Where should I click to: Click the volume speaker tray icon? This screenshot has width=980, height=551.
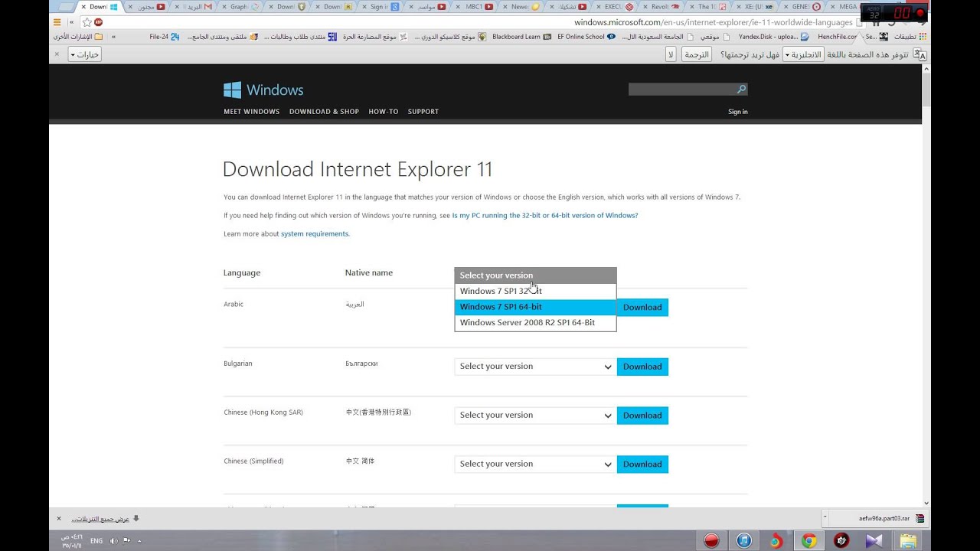tap(113, 541)
